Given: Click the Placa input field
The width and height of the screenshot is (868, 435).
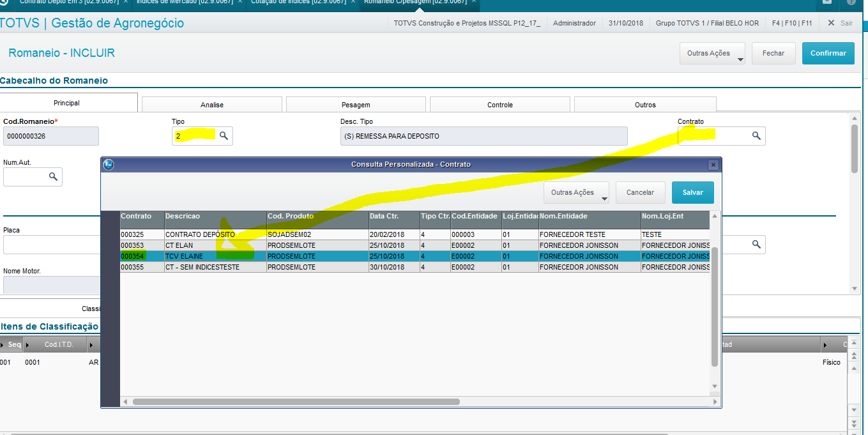Looking at the screenshot, I should (52, 245).
